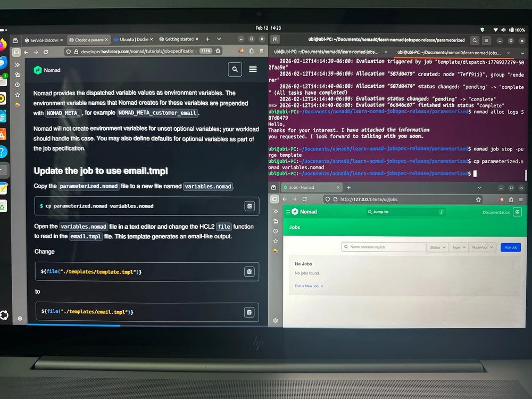Open the Type filter dropdown
532x399 pixels.
459,247
